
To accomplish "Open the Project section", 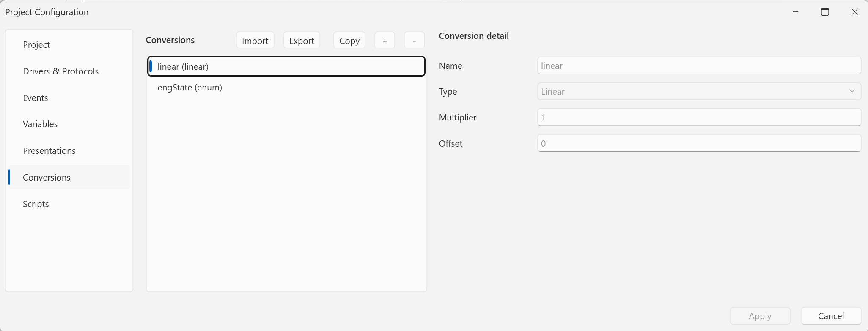I will 69,45.
